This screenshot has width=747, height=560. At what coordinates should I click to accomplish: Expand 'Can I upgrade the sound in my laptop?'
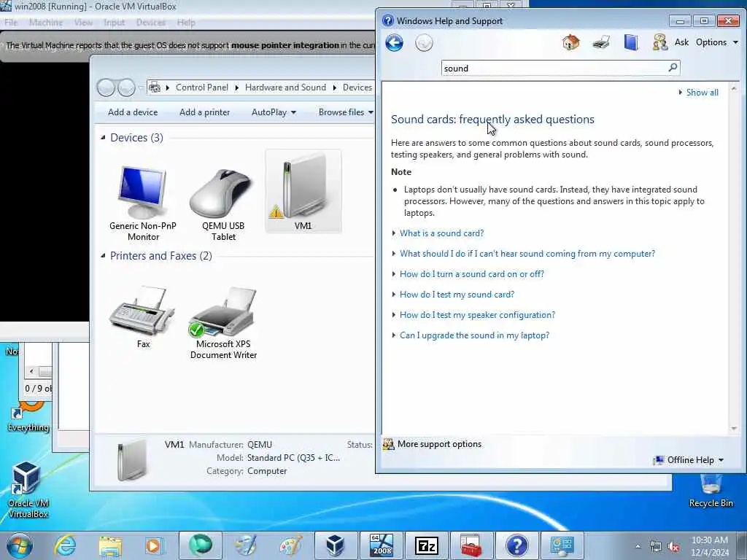(474, 335)
